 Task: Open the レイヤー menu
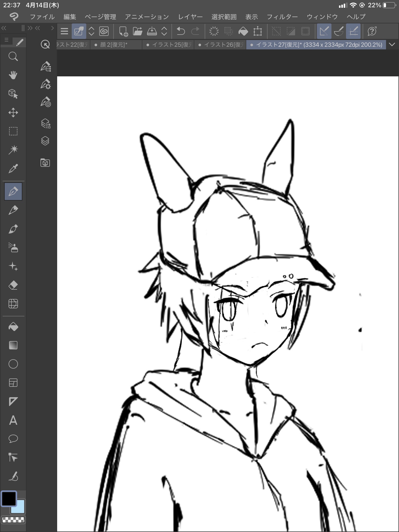190,17
